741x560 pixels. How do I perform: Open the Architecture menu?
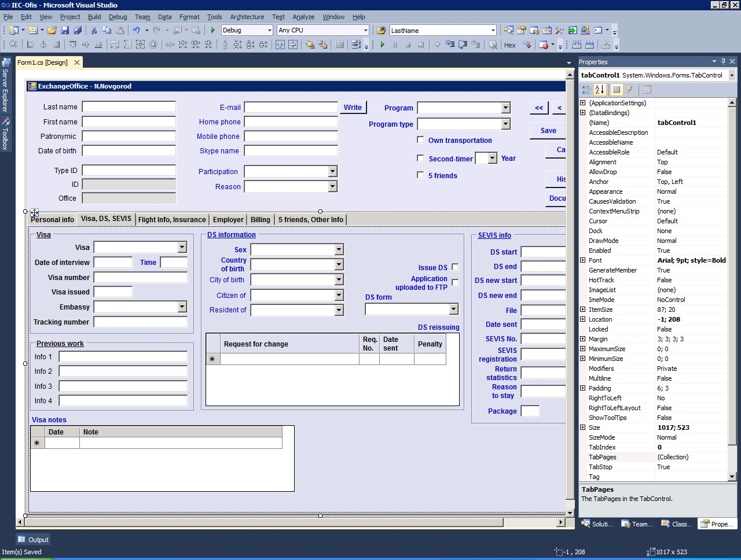coord(247,17)
